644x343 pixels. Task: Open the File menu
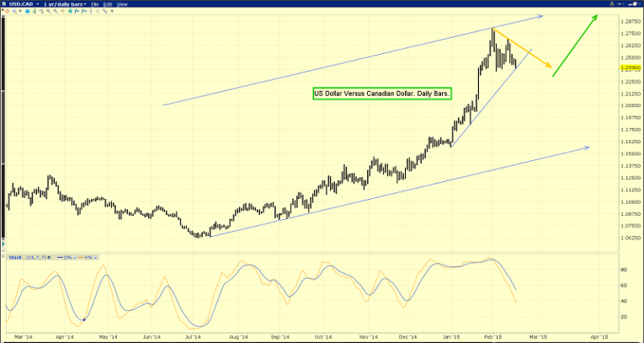point(95,4)
